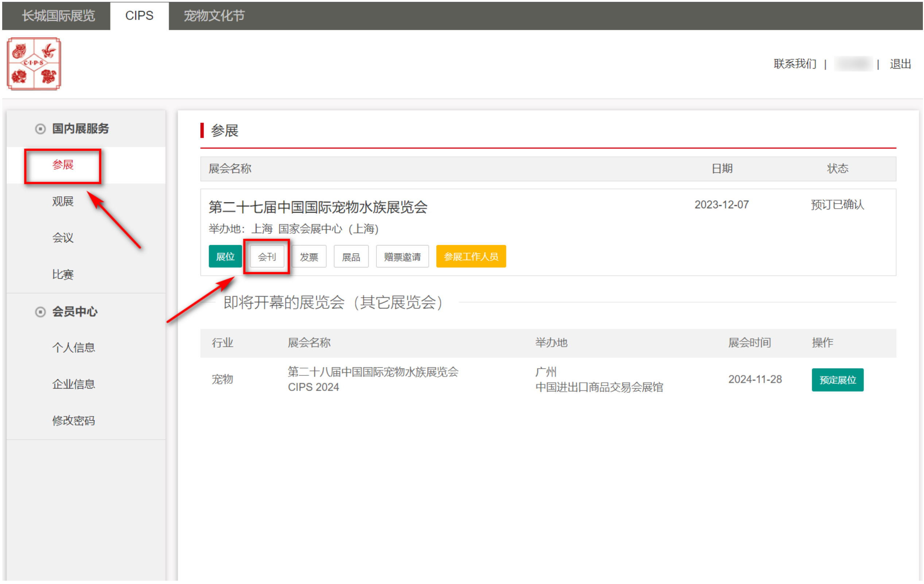
Task: Select the CIPS top tab
Action: click(139, 15)
